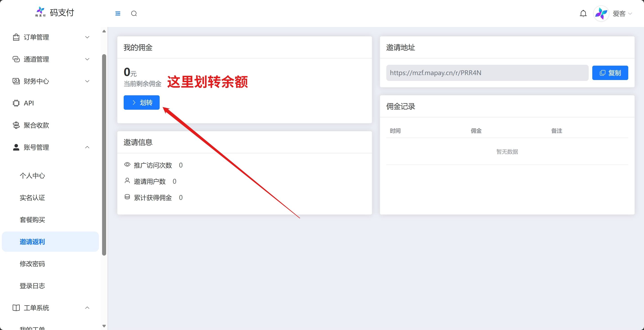Open search via the magnifier icon

[x=134, y=13]
